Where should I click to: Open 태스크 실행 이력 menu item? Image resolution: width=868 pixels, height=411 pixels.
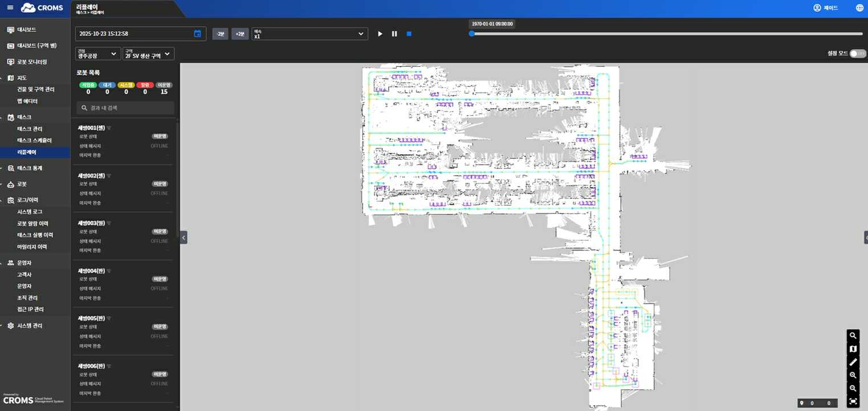(x=35, y=235)
